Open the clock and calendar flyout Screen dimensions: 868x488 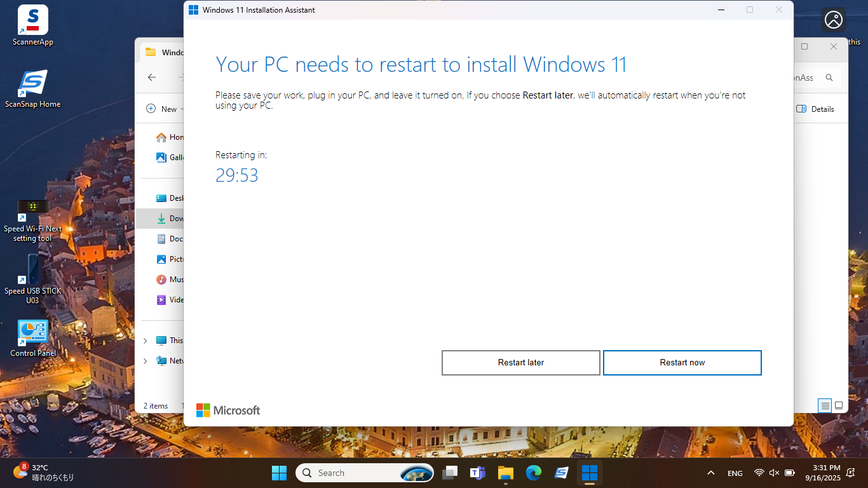point(822,473)
